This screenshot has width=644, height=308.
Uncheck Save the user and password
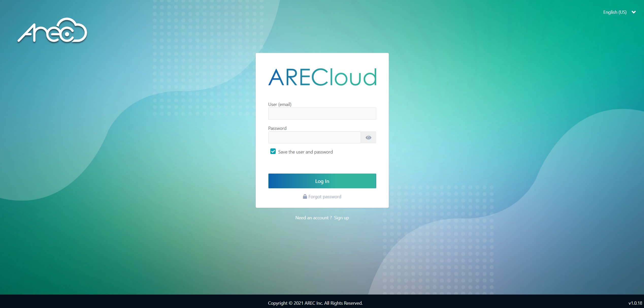(273, 151)
